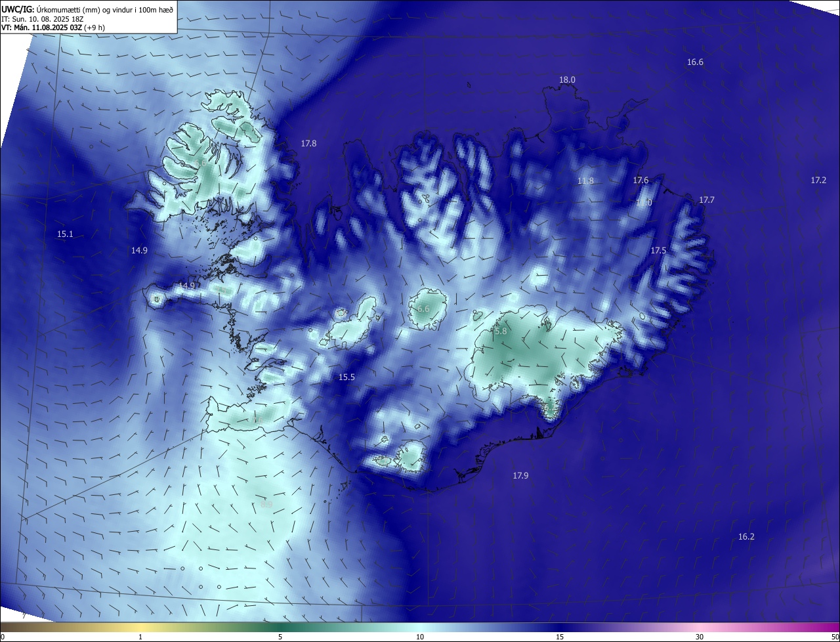Click the 17.8 value label

[x=308, y=143]
